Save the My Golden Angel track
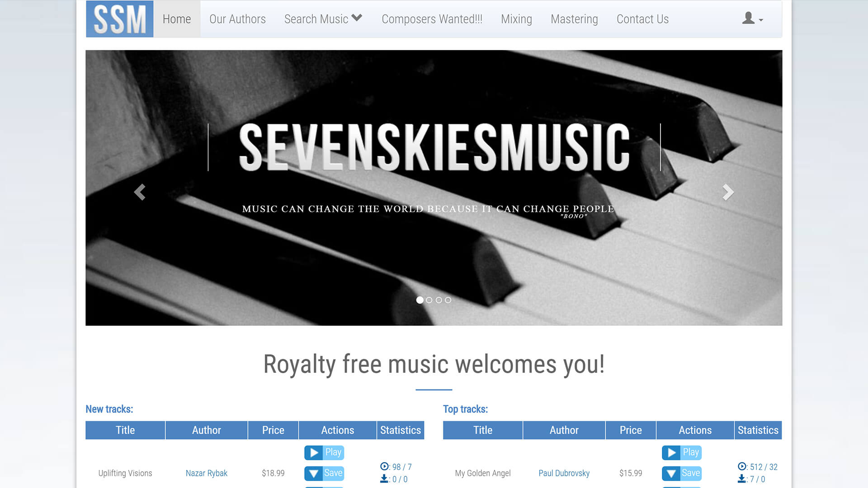The height and width of the screenshot is (488, 868). (682, 473)
